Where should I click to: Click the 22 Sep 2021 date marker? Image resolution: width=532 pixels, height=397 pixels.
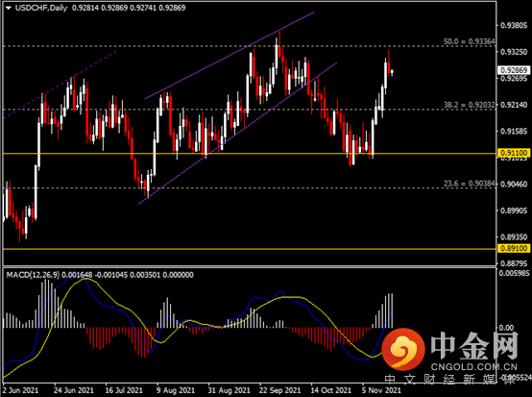(x=279, y=390)
